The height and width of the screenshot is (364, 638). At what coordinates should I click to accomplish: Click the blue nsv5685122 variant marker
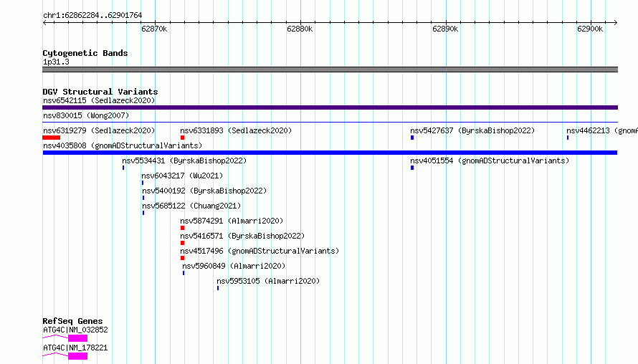click(x=143, y=213)
